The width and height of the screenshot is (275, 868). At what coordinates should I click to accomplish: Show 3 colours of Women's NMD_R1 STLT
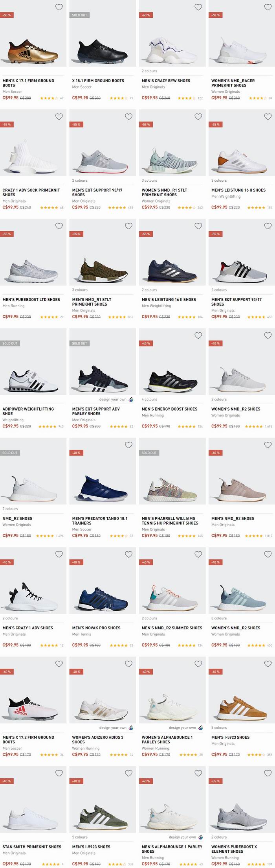[149, 181]
